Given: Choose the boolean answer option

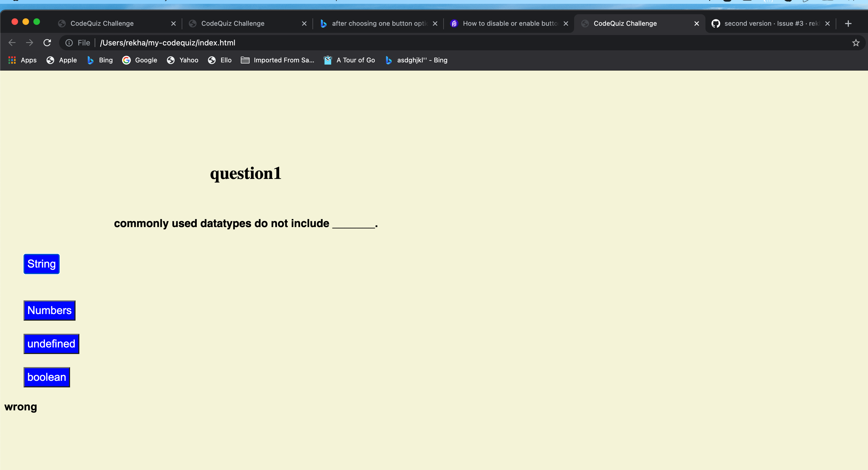Looking at the screenshot, I should (x=47, y=377).
